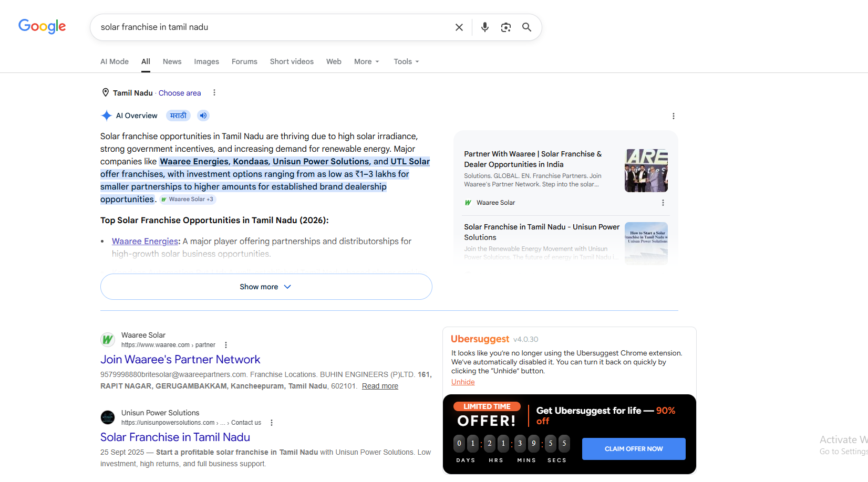The width and height of the screenshot is (868, 482).
Task: Open location options three-dot menu
Action: (x=214, y=92)
